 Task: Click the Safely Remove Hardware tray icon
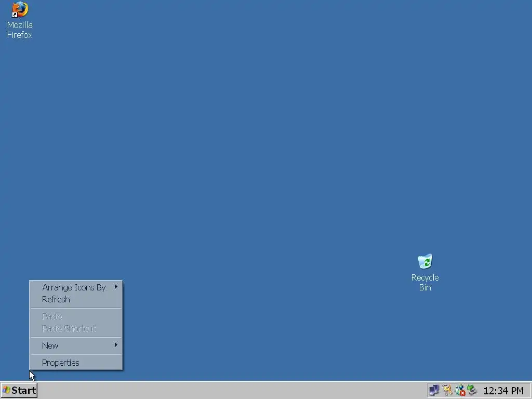[472, 390]
